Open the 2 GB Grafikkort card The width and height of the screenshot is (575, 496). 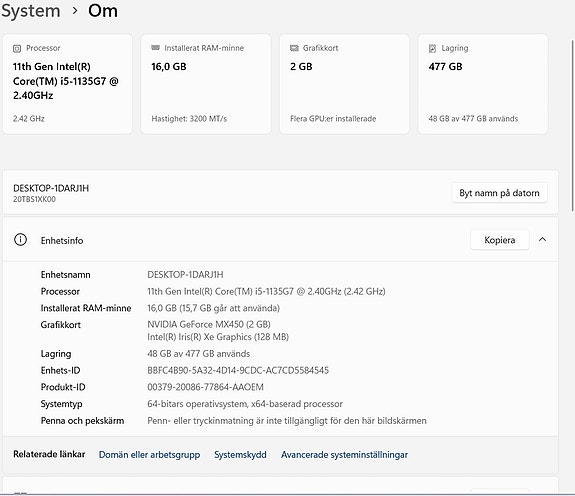(344, 84)
